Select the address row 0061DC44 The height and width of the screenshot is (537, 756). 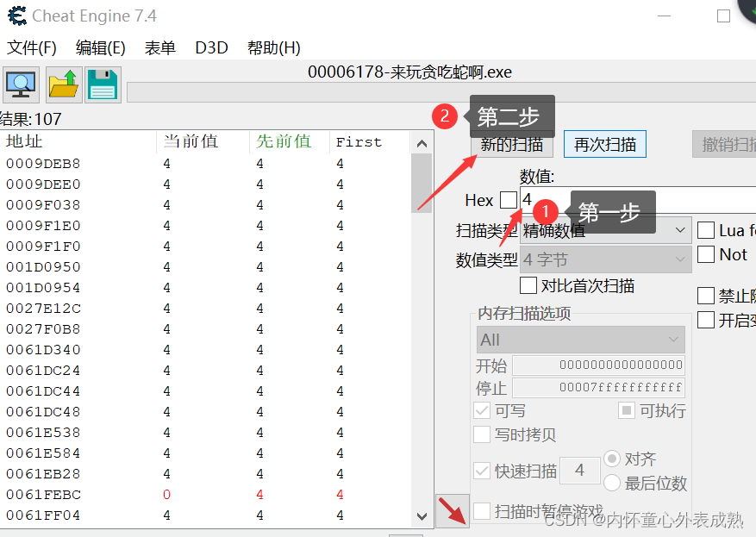click(206, 391)
